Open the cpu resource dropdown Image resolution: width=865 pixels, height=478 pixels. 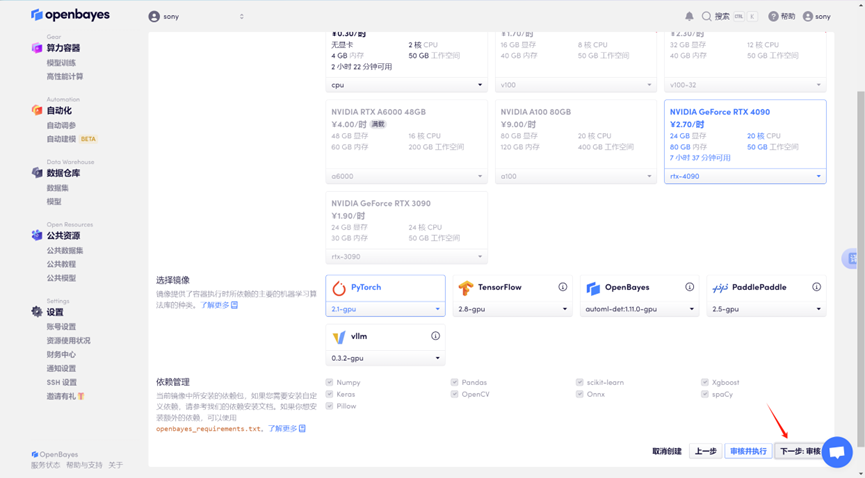[x=407, y=85]
